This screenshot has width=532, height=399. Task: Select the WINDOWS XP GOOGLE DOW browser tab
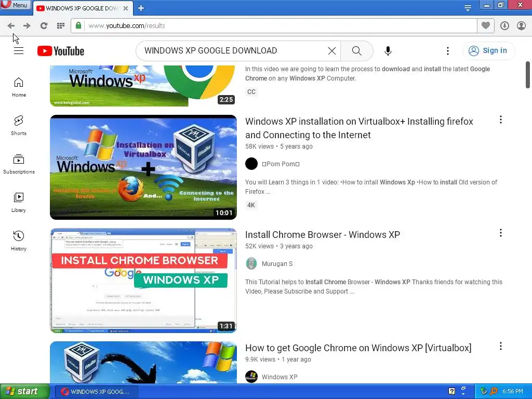point(82,8)
